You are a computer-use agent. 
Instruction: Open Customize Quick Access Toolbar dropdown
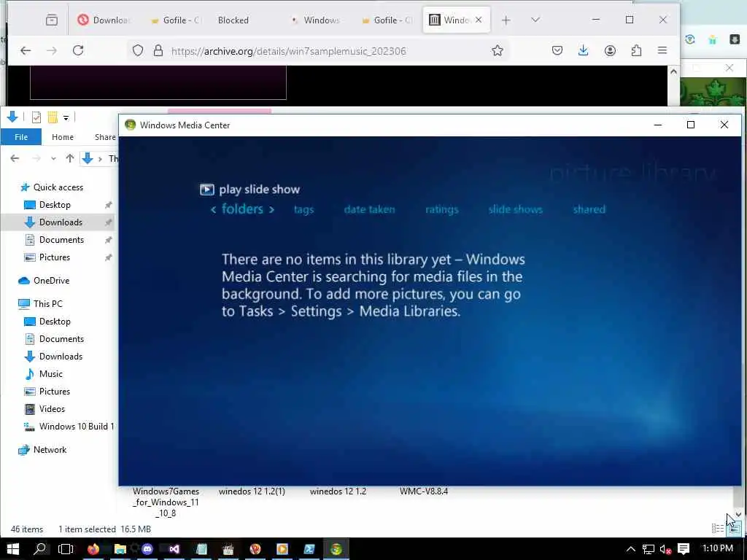click(66, 117)
